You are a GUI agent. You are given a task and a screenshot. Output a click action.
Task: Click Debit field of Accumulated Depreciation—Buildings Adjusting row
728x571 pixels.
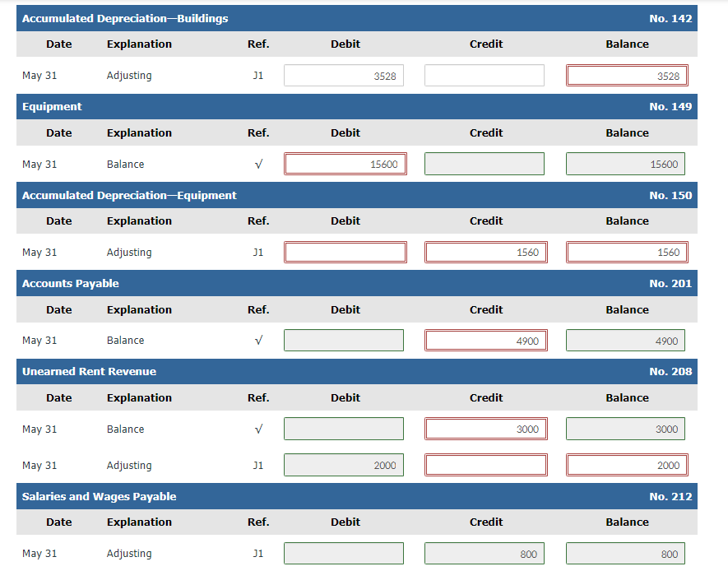tap(344, 75)
